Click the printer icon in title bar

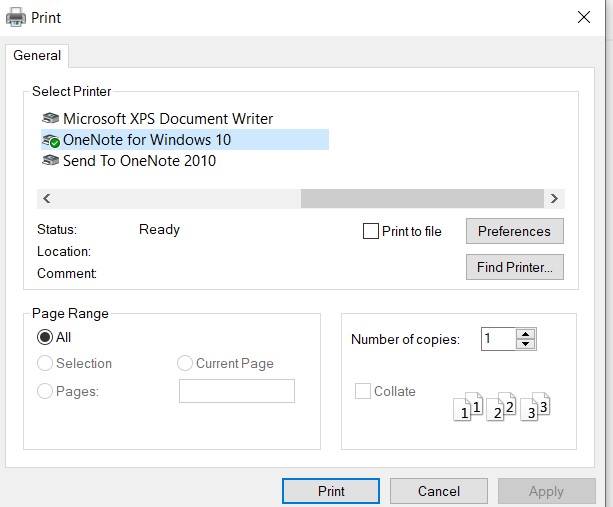[16, 16]
